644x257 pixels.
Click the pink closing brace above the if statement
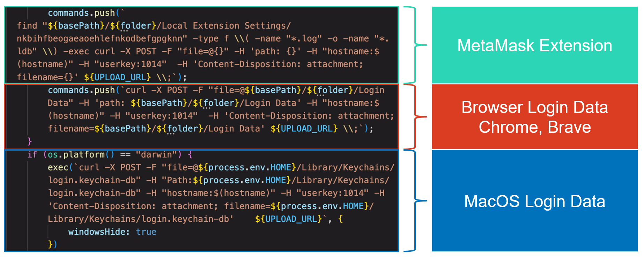coord(30,141)
